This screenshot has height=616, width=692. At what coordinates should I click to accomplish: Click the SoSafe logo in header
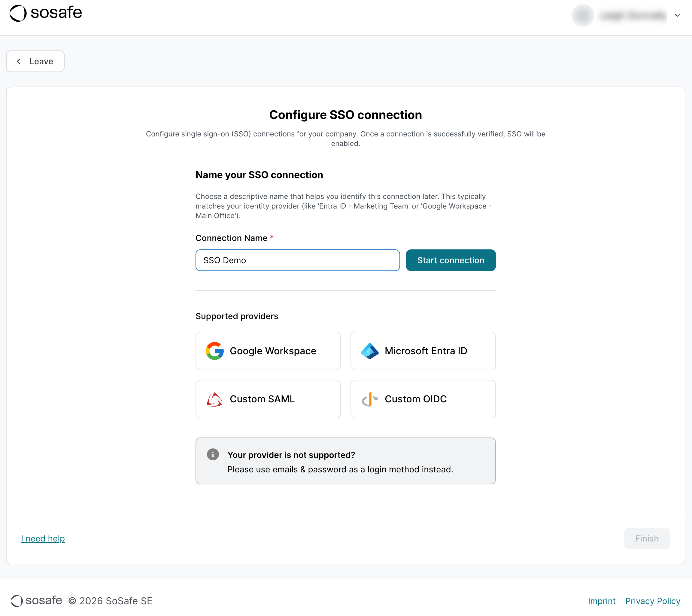click(46, 13)
